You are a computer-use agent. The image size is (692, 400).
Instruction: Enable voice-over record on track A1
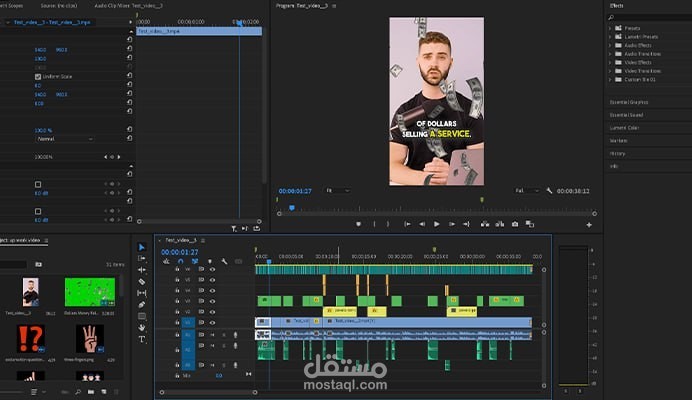coord(235,335)
